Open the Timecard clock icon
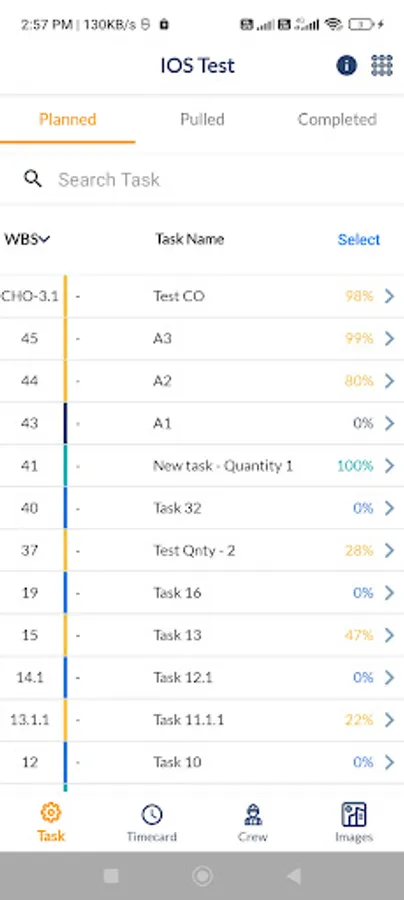This screenshot has width=404, height=900. (152, 814)
